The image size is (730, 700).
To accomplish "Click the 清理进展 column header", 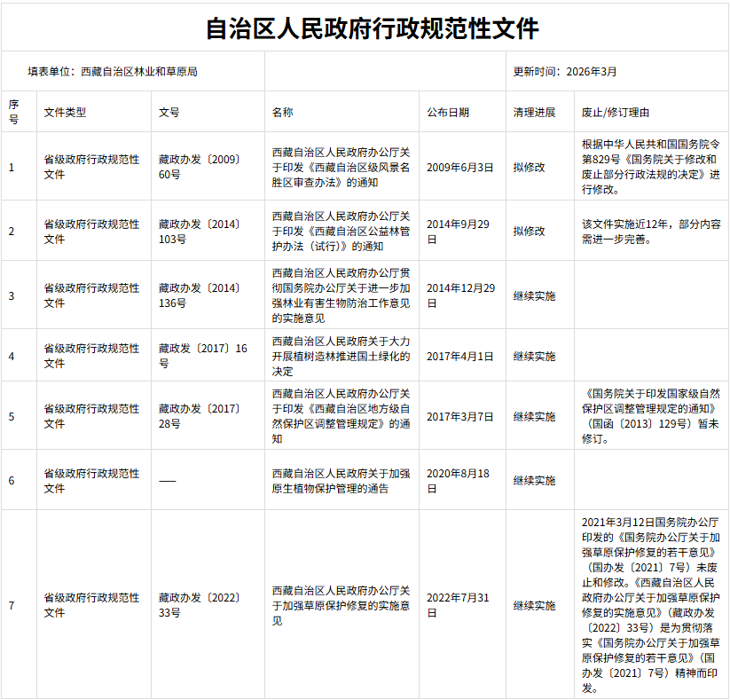I will pos(534,113).
